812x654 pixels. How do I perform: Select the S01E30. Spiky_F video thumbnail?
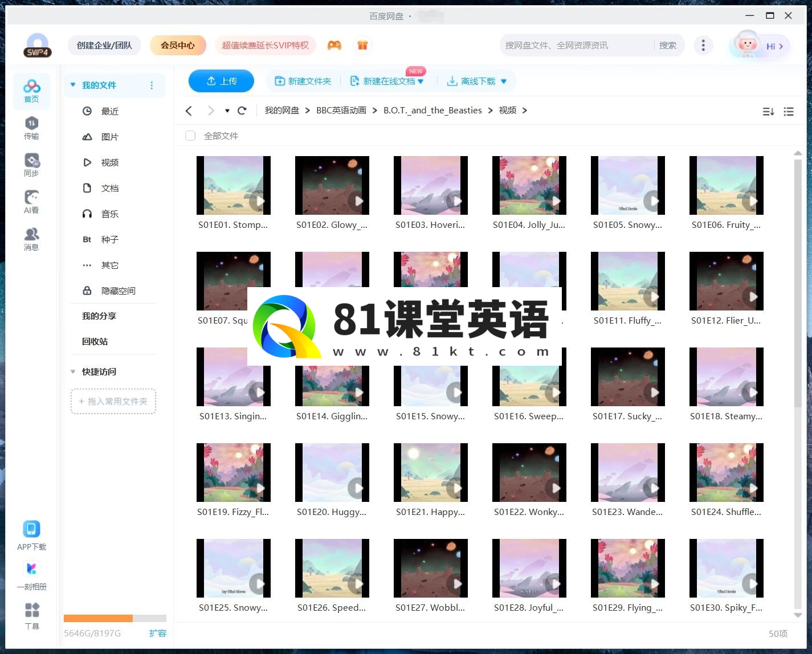pyautogui.click(x=727, y=568)
